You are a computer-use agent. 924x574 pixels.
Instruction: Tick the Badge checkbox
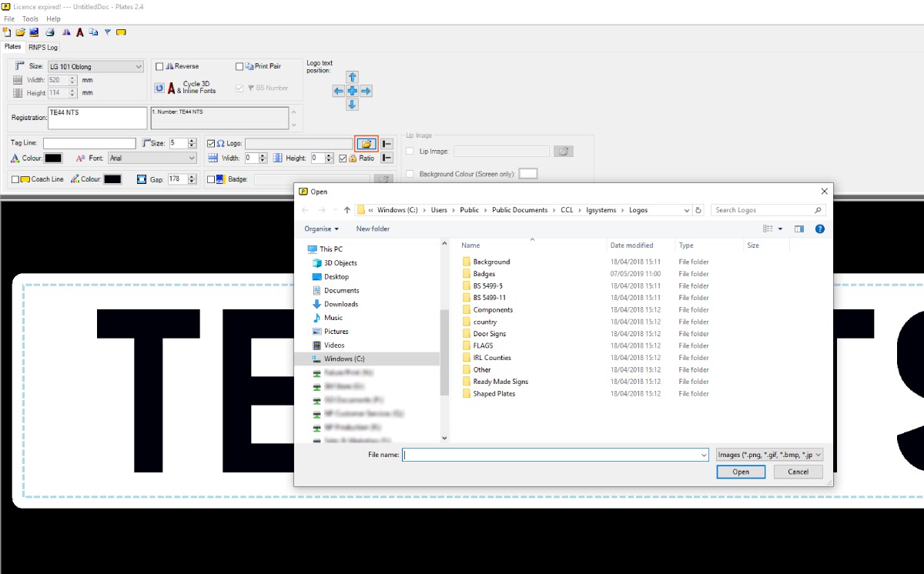tap(211, 179)
